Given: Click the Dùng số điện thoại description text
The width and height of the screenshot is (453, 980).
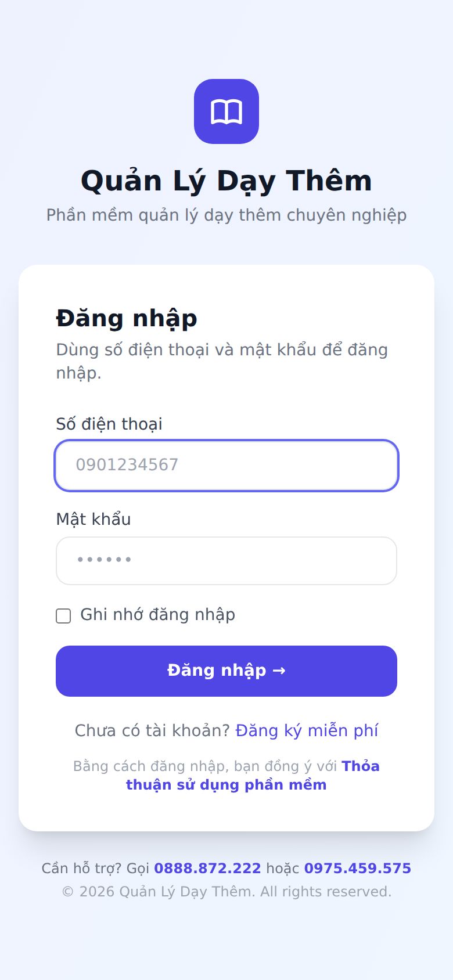Looking at the screenshot, I should click(222, 361).
